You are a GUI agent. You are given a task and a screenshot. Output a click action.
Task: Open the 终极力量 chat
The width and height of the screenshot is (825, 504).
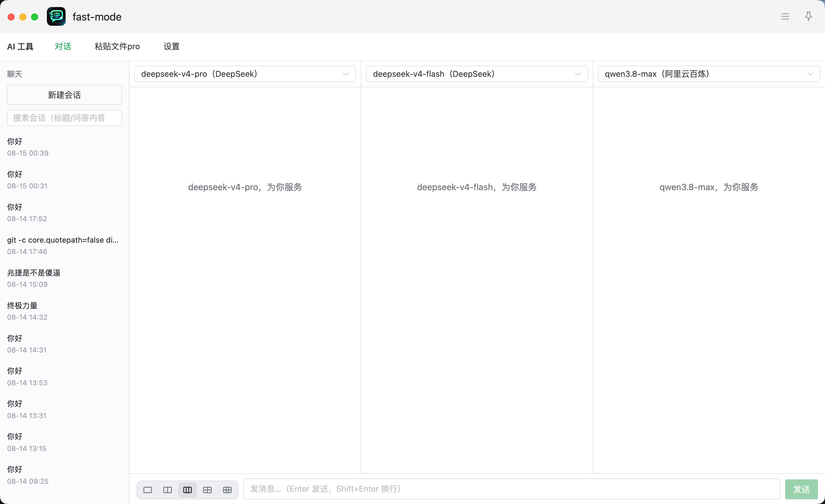point(64,311)
